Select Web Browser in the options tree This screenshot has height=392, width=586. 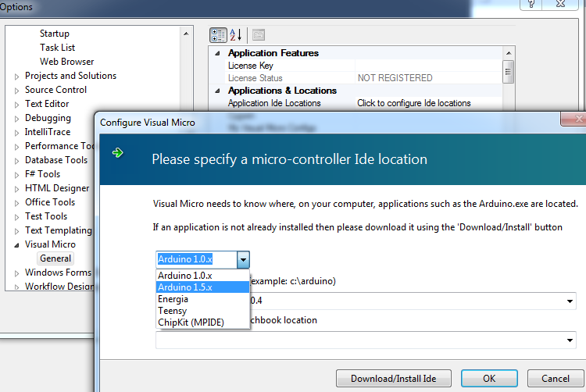[x=67, y=62]
